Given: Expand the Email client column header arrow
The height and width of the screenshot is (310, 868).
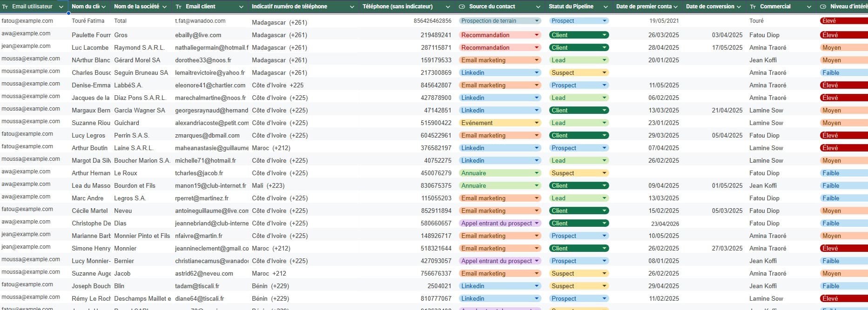Looking at the screenshot, I should [x=241, y=7].
